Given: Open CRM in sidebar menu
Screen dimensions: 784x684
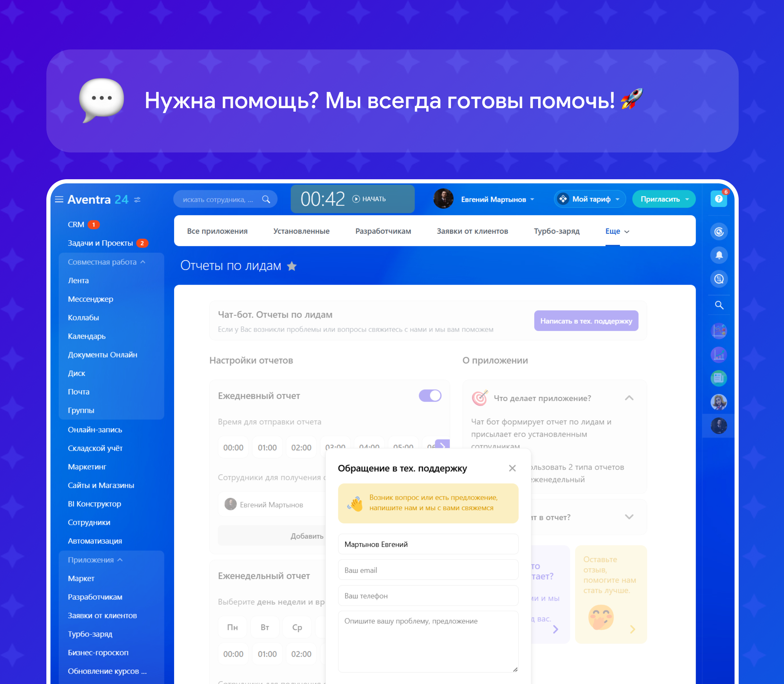Looking at the screenshot, I should [x=76, y=225].
